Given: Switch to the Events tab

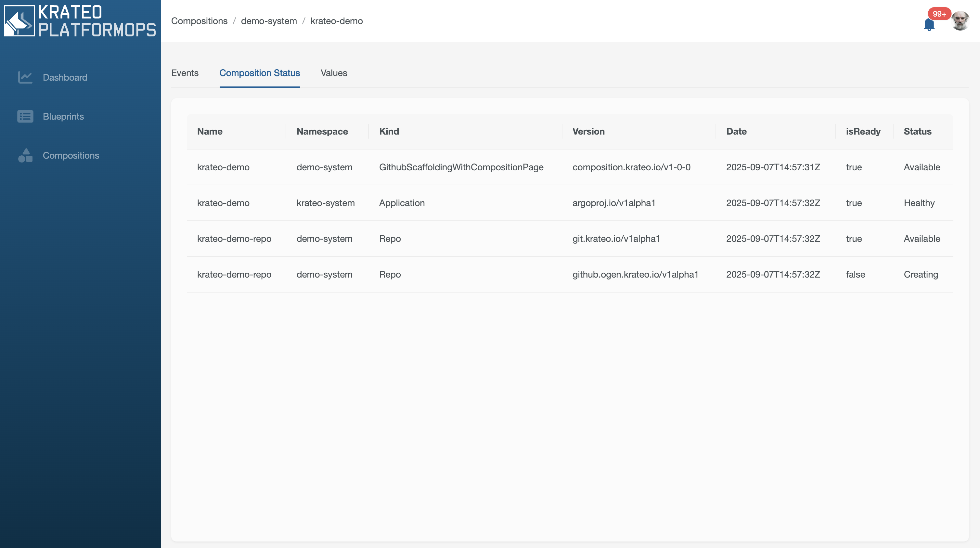Looking at the screenshot, I should pos(185,73).
